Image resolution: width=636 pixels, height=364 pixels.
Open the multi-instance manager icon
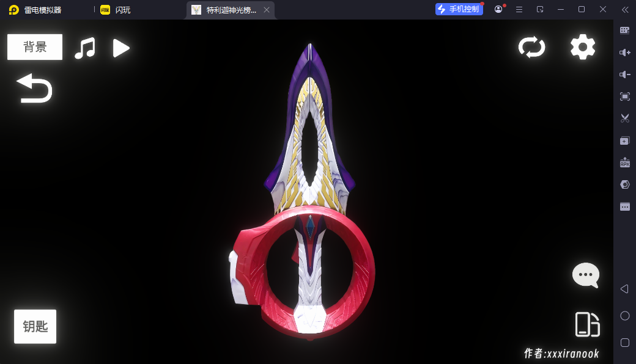[624, 140]
